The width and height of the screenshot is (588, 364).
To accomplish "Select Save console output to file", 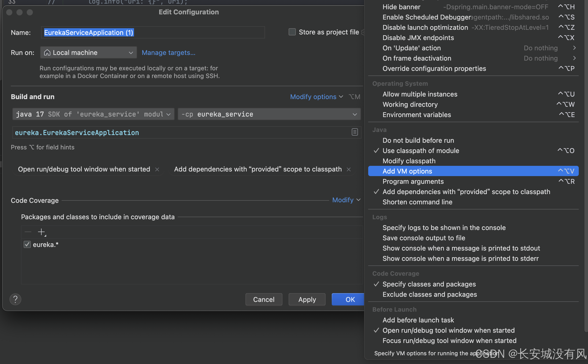I will [473, 238].
